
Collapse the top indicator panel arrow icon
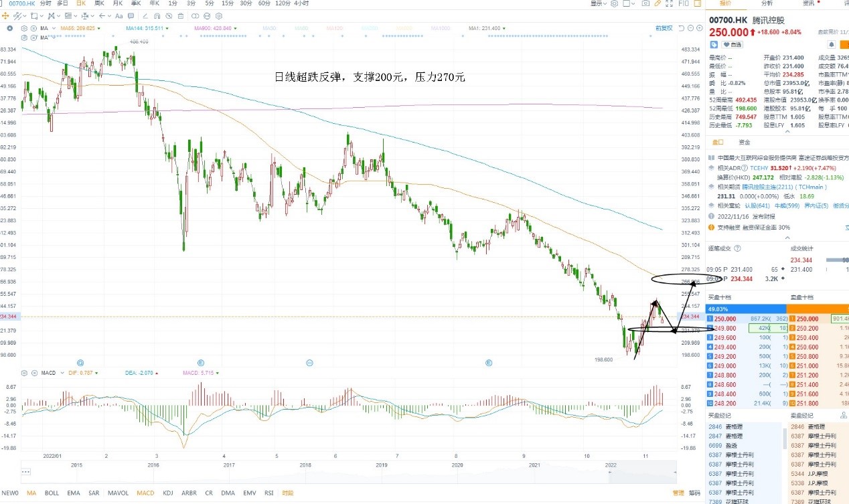(10, 28)
